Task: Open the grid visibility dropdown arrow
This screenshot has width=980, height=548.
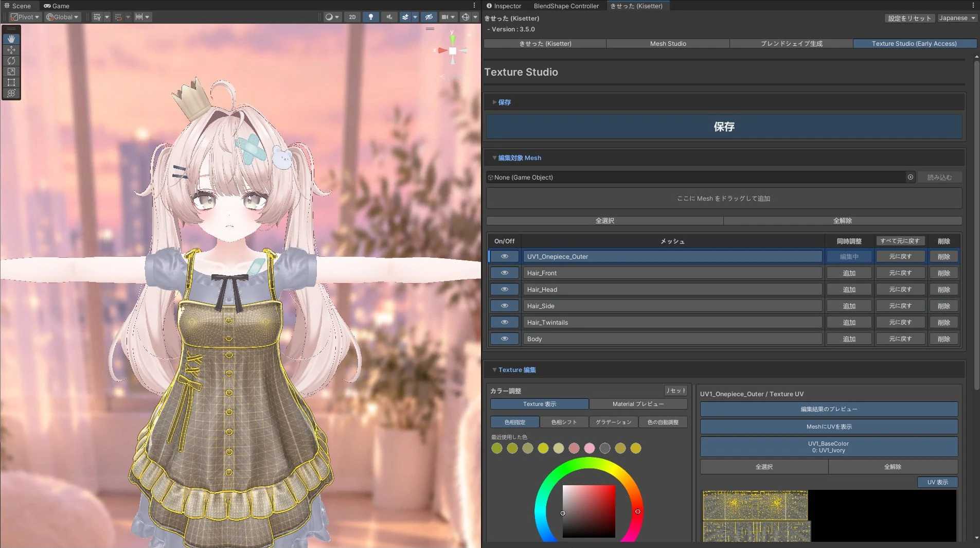Action: point(107,17)
